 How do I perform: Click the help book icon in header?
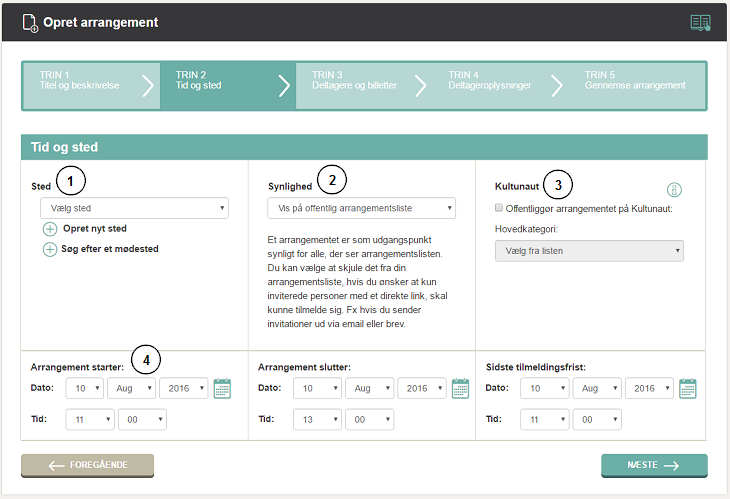point(700,22)
